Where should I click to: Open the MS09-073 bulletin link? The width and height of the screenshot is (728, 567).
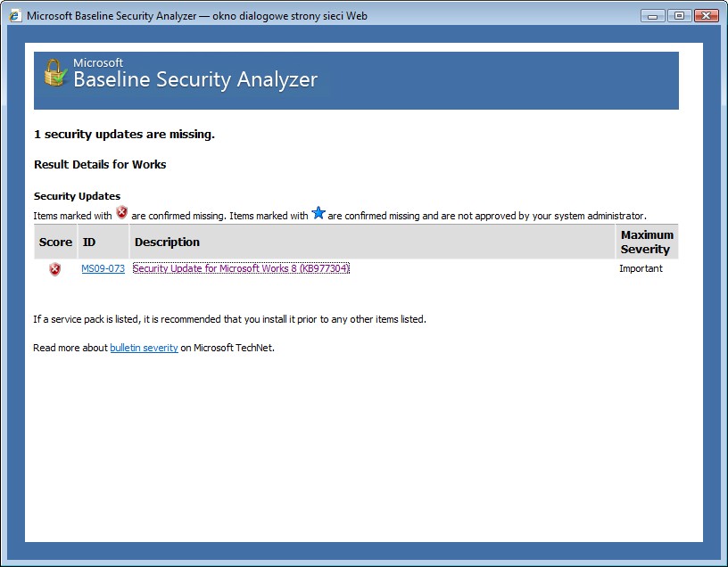point(103,268)
